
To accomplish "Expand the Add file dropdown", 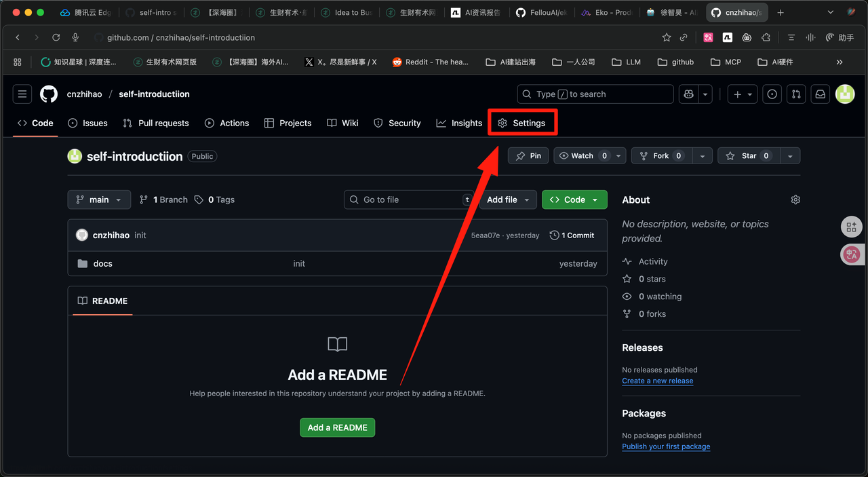I will pyautogui.click(x=508, y=199).
